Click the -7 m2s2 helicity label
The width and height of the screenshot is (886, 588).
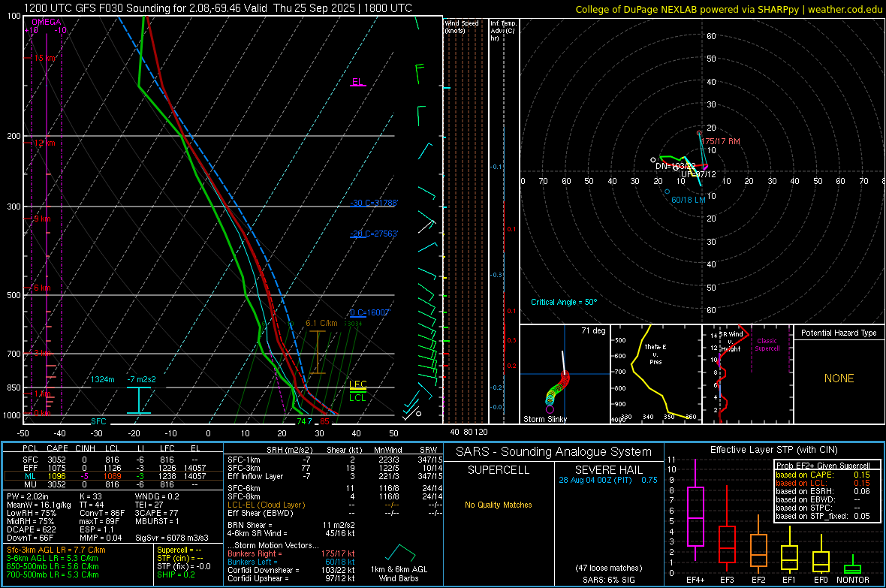click(141, 379)
